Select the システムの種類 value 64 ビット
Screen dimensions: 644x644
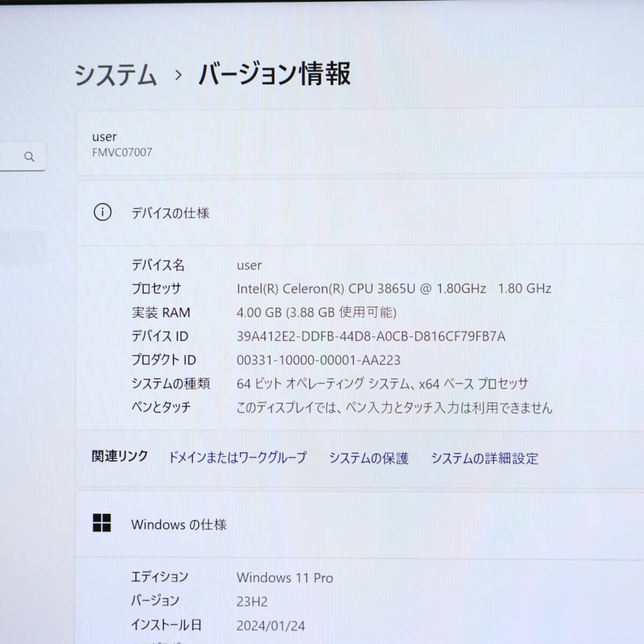(x=383, y=384)
